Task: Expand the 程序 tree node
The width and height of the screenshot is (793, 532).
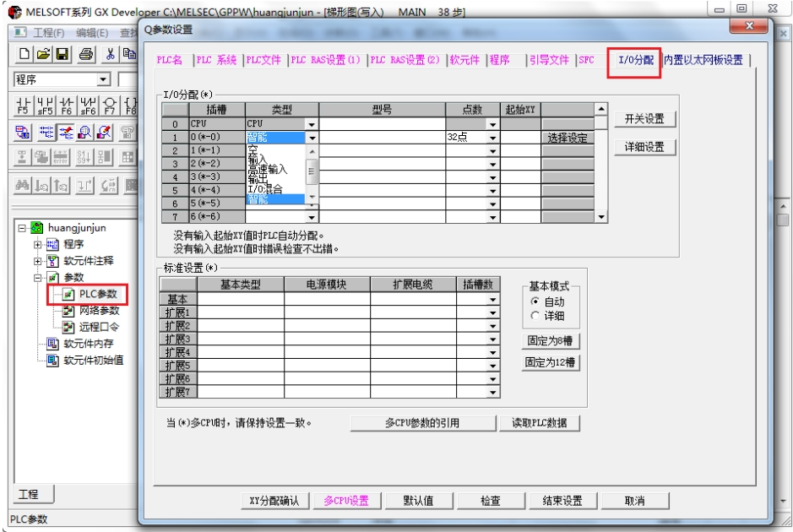Action: tap(38, 244)
